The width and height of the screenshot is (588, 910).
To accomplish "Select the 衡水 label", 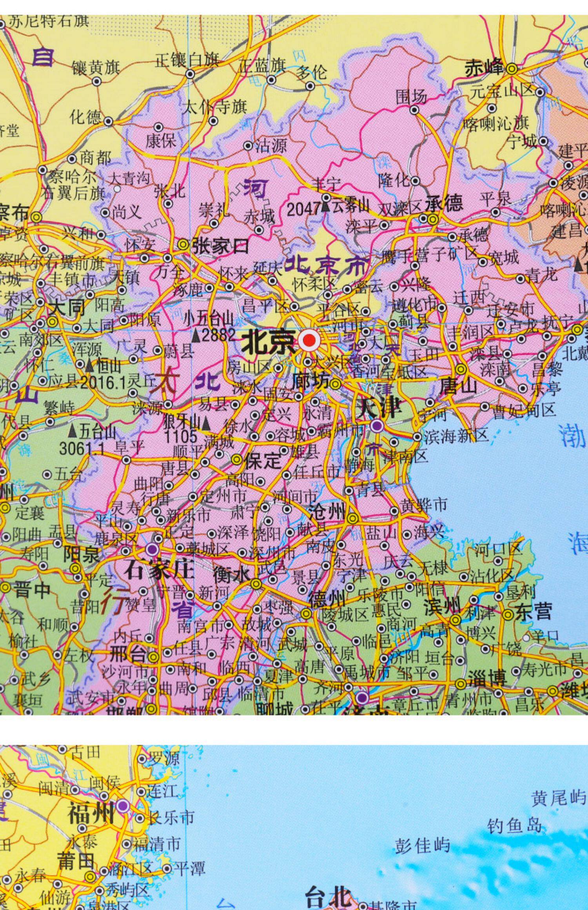I will [x=231, y=575].
